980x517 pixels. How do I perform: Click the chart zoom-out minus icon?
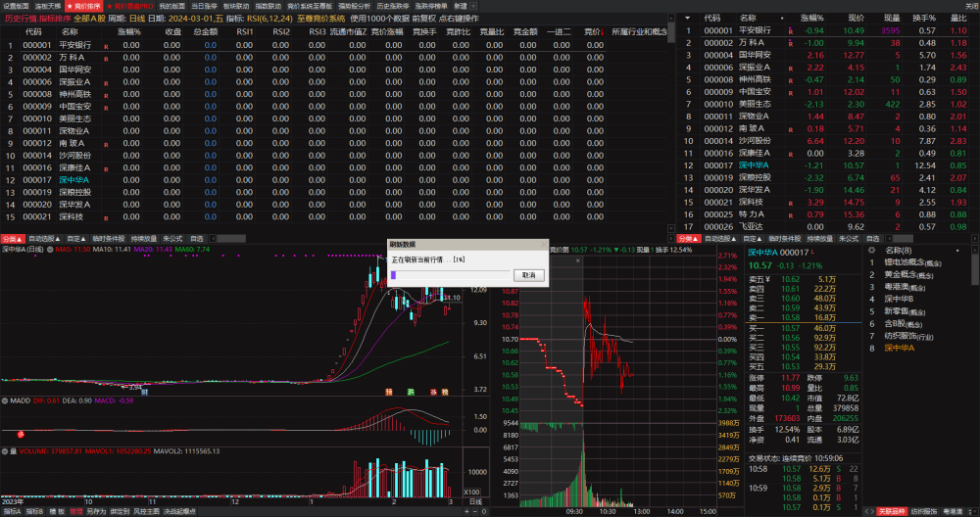coord(474,511)
